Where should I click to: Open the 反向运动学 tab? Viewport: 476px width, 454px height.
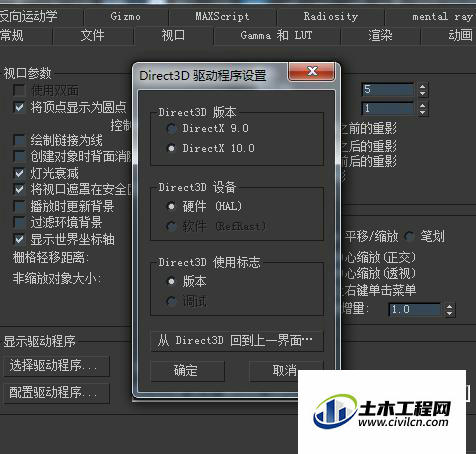click(41, 17)
